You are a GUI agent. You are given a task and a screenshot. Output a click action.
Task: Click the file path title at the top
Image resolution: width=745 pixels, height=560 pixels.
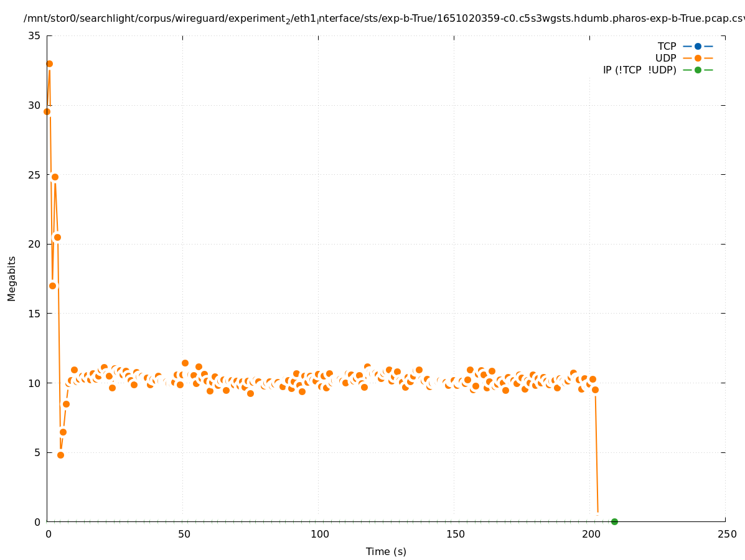point(384,19)
